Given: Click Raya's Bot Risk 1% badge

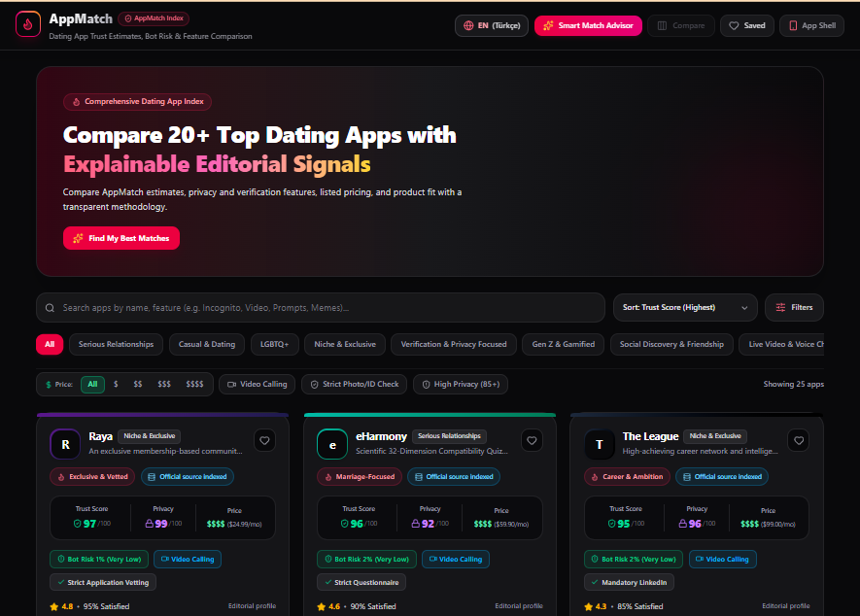Looking at the screenshot, I should click(99, 560).
